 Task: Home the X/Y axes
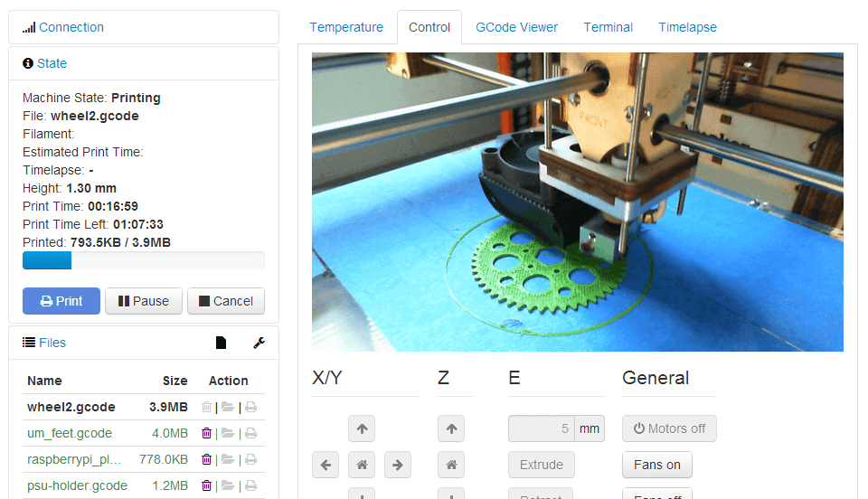361,466
